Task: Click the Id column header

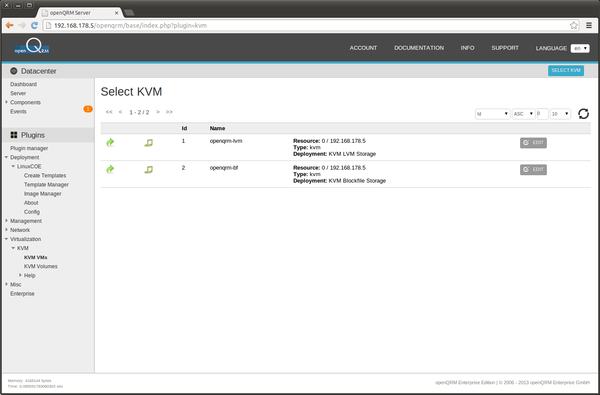Action: tap(184, 128)
